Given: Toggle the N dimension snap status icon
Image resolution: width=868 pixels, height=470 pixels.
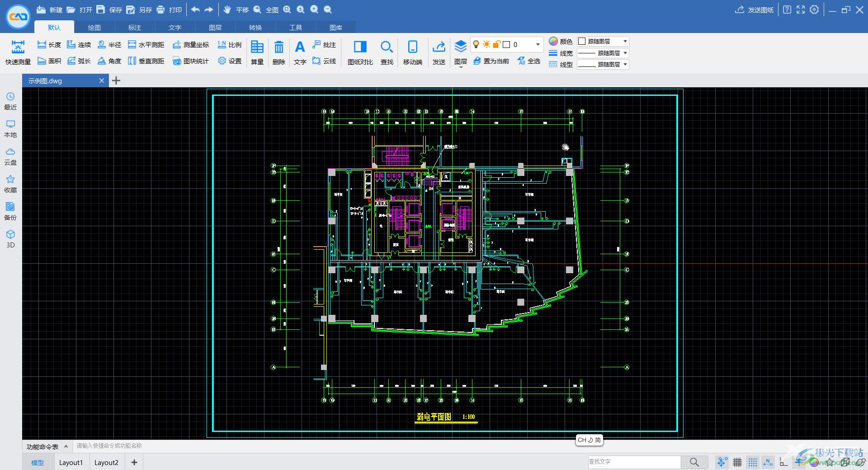Looking at the screenshot, I should (x=768, y=462).
